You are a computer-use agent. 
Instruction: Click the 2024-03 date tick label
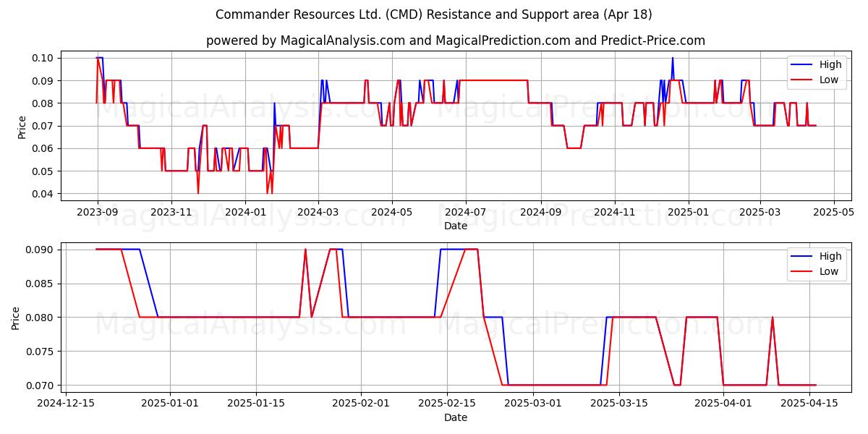(x=318, y=212)
